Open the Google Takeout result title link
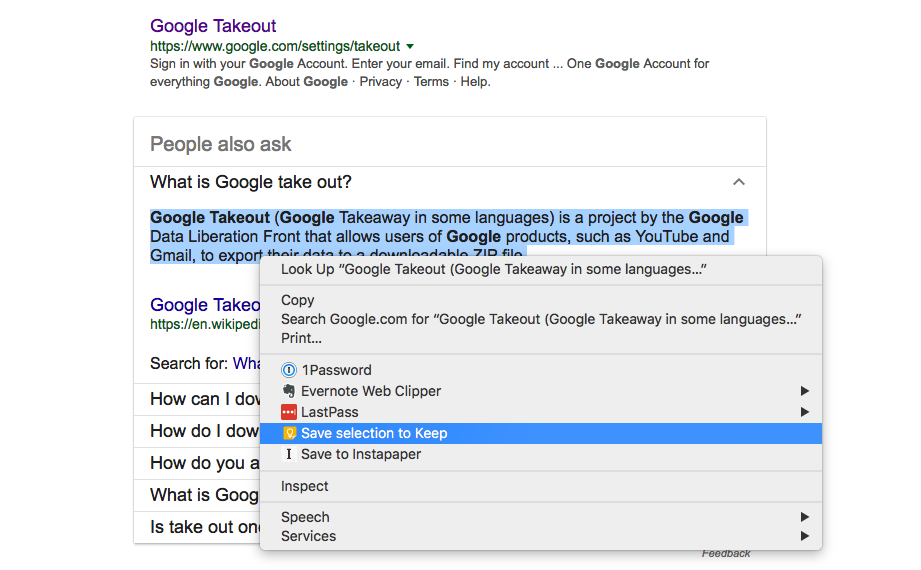Viewport: 921px width, 570px height. pyautogui.click(x=213, y=26)
